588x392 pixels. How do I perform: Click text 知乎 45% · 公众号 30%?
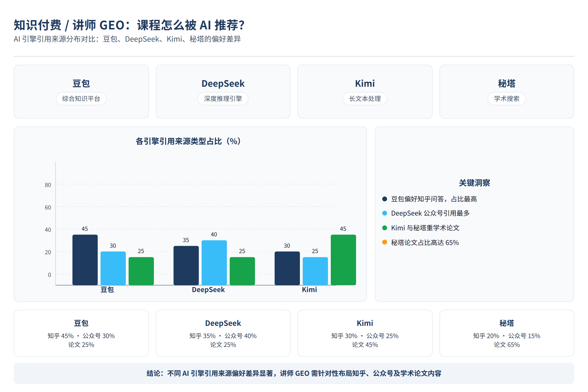pyautogui.click(x=81, y=336)
